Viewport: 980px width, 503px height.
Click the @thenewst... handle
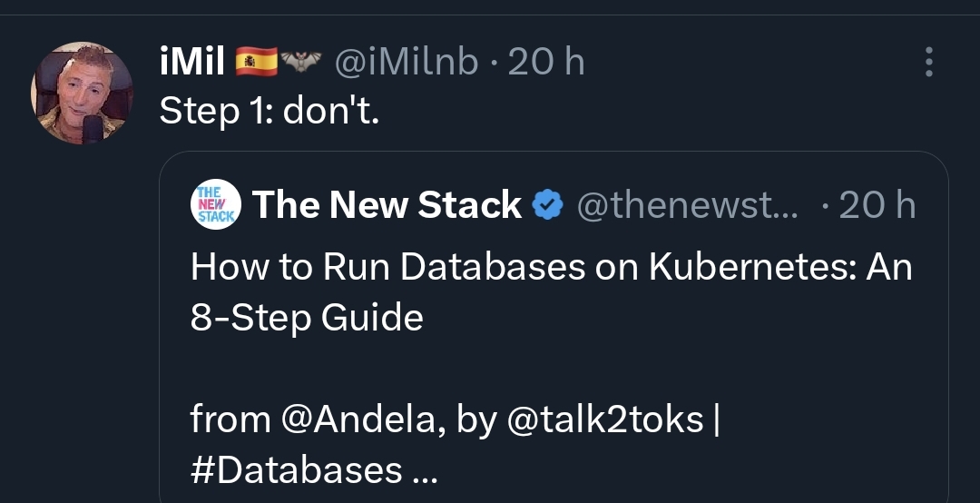coord(688,204)
